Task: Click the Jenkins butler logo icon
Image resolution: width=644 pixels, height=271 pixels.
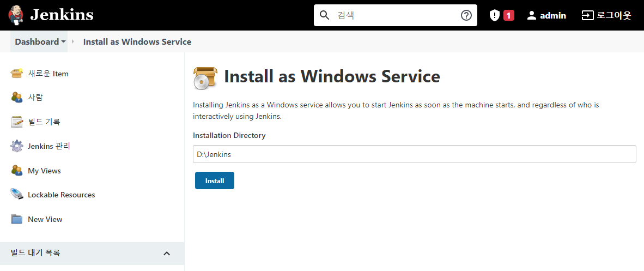Action: point(16,15)
